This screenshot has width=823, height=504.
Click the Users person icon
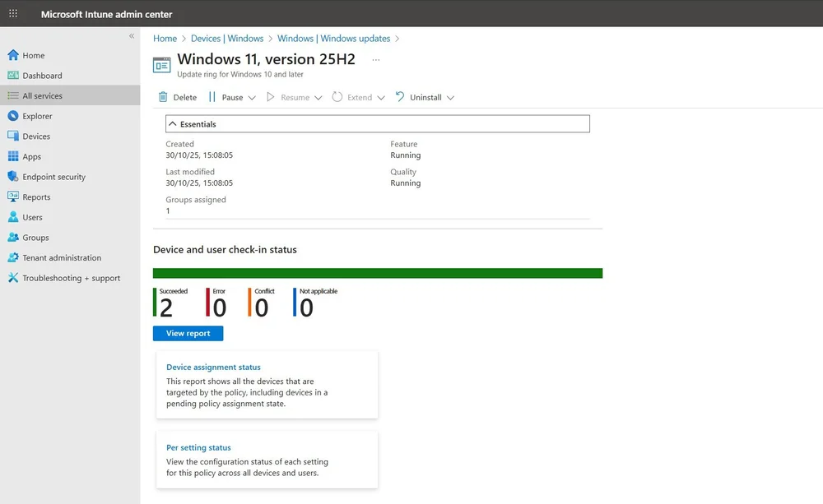13,217
